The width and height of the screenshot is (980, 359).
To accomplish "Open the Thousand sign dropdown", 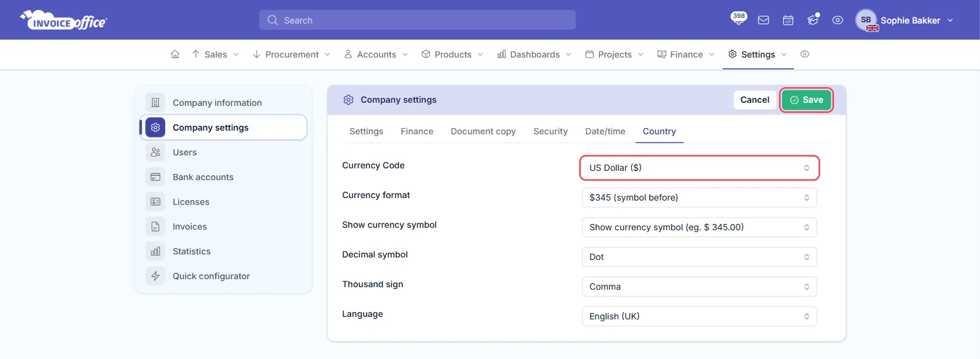I will pos(699,287).
